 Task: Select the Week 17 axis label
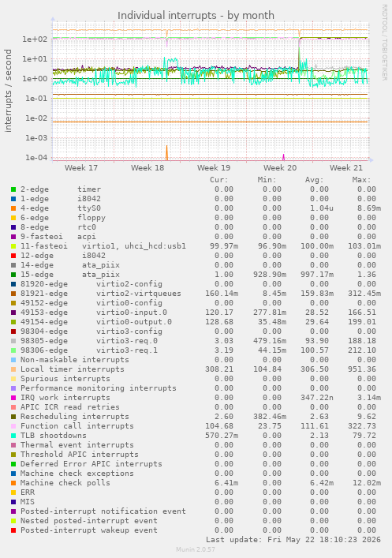(81, 167)
